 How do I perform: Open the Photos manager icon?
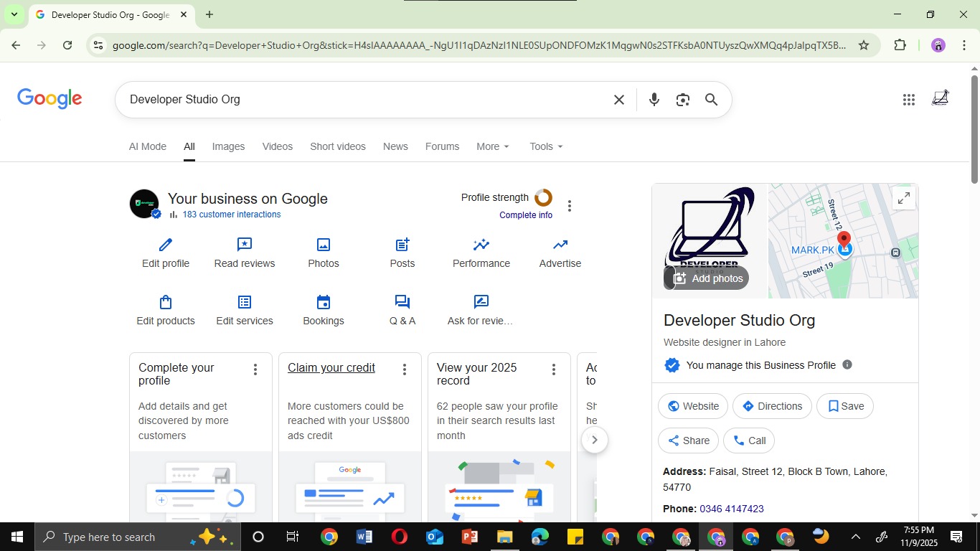[323, 245]
